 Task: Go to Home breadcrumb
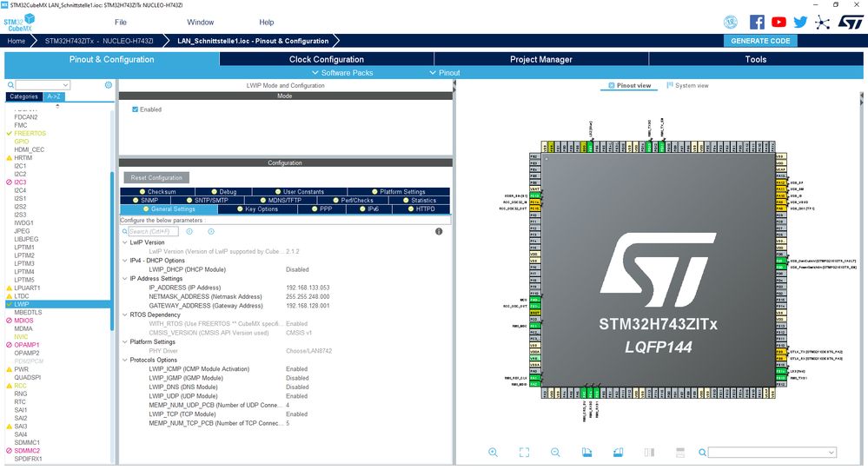(x=16, y=41)
